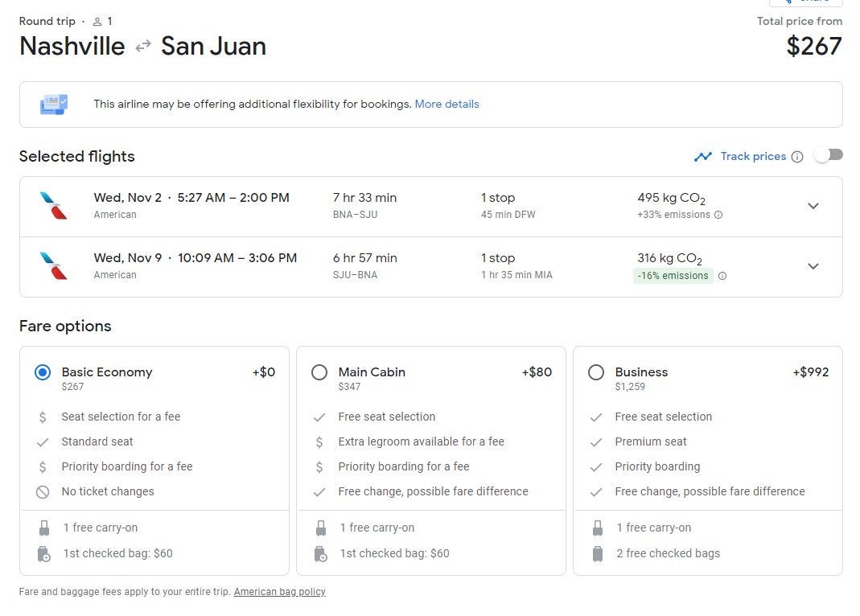Open the American bag policy link
Image resolution: width=860 pixels, height=616 pixels.
tap(279, 592)
